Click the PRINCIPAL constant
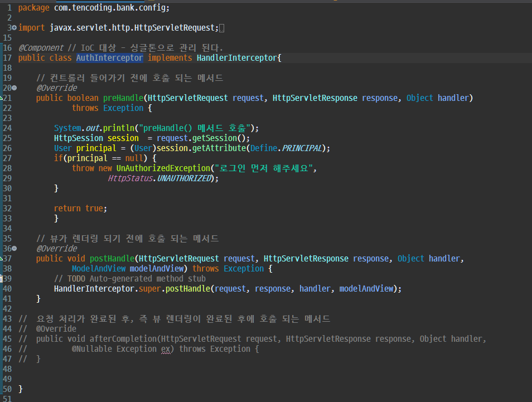This screenshot has height=402, width=532. (302, 148)
